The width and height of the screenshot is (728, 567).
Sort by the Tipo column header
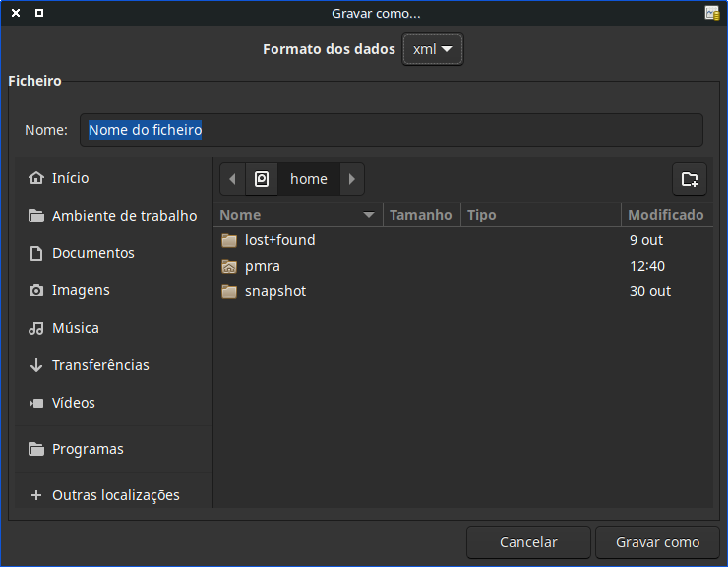[x=541, y=215]
